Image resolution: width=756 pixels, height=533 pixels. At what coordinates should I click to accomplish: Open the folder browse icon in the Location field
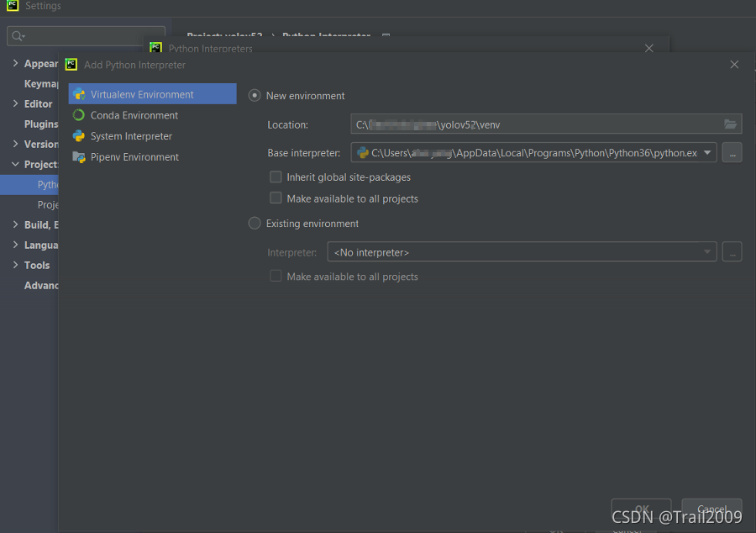(x=731, y=124)
